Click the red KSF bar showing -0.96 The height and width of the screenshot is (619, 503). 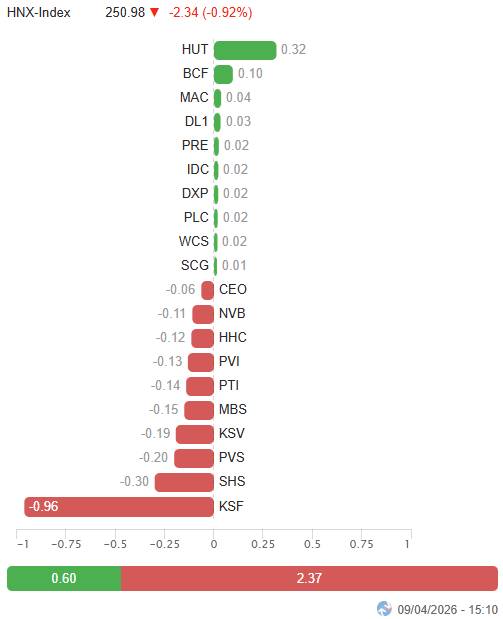point(119,506)
